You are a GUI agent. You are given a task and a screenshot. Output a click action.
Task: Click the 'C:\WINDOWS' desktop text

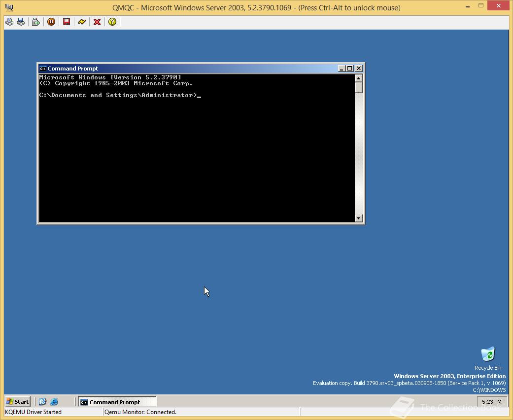pyautogui.click(x=489, y=390)
